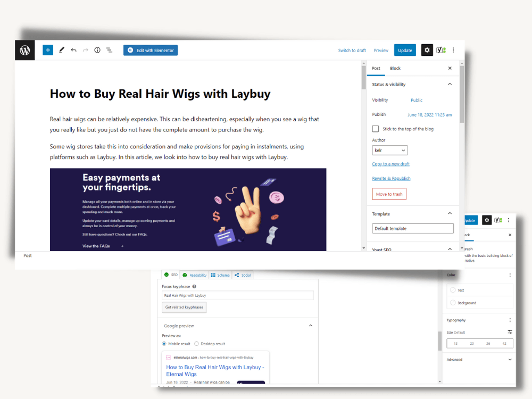This screenshot has width=532, height=399.
Task: Select the pencil Tools icon
Action: (61, 50)
